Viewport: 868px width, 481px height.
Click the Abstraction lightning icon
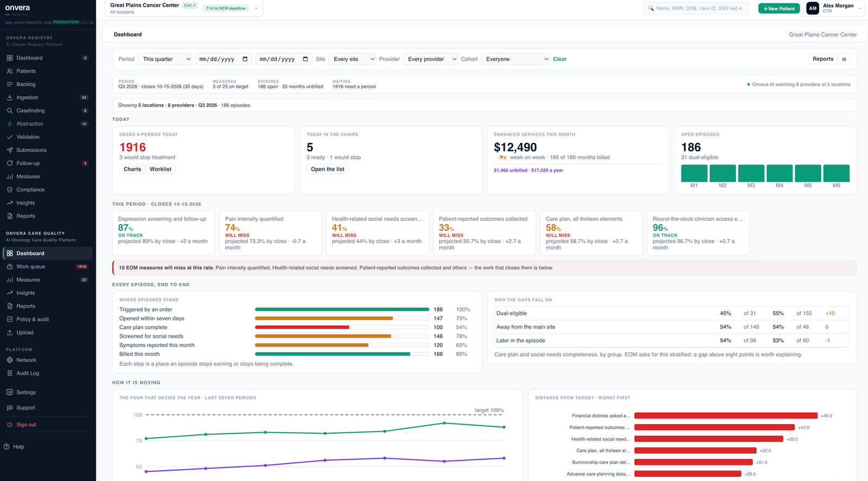click(10, 124)
